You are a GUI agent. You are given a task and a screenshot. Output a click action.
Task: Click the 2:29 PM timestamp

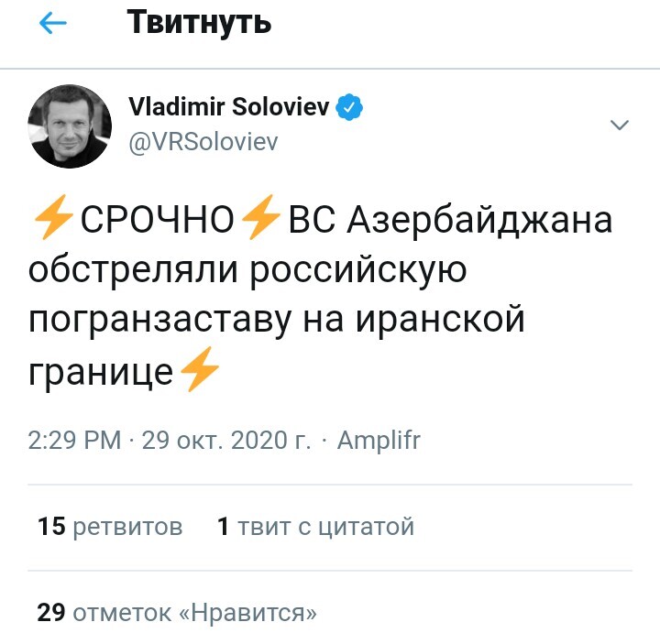coord(75,440)
